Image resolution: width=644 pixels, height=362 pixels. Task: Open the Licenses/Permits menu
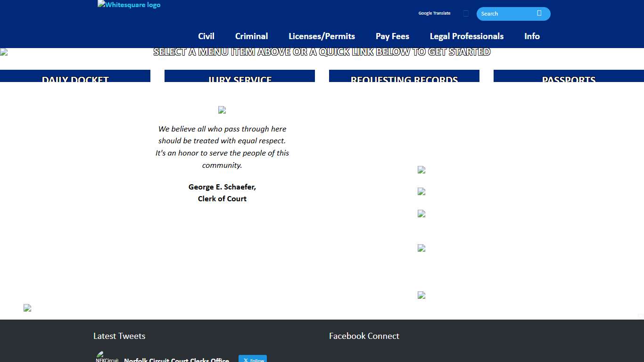(322, 36)
